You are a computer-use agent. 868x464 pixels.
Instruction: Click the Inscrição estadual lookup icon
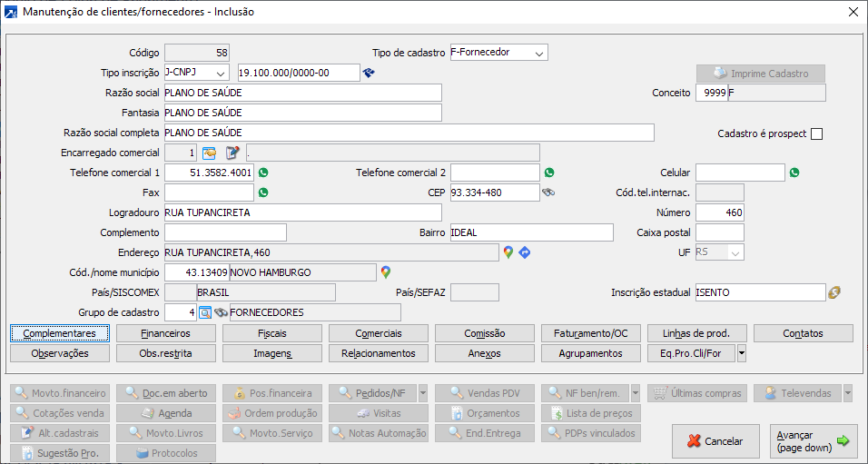(x=834, y=292)
